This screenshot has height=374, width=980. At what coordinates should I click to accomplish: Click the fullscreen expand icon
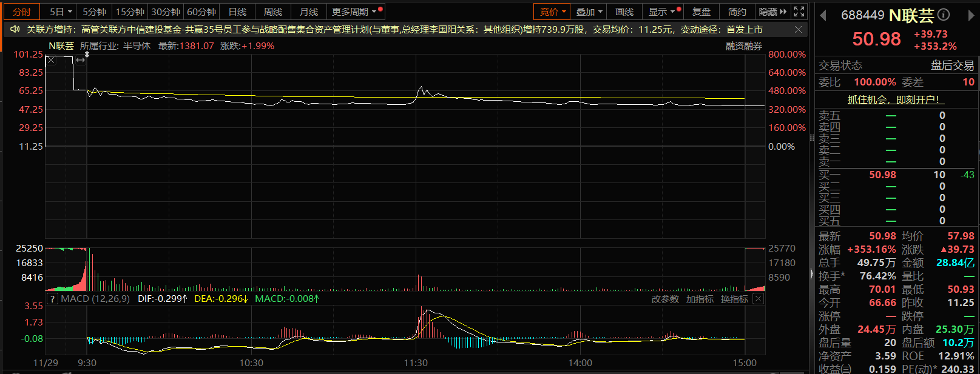point(799,12)
